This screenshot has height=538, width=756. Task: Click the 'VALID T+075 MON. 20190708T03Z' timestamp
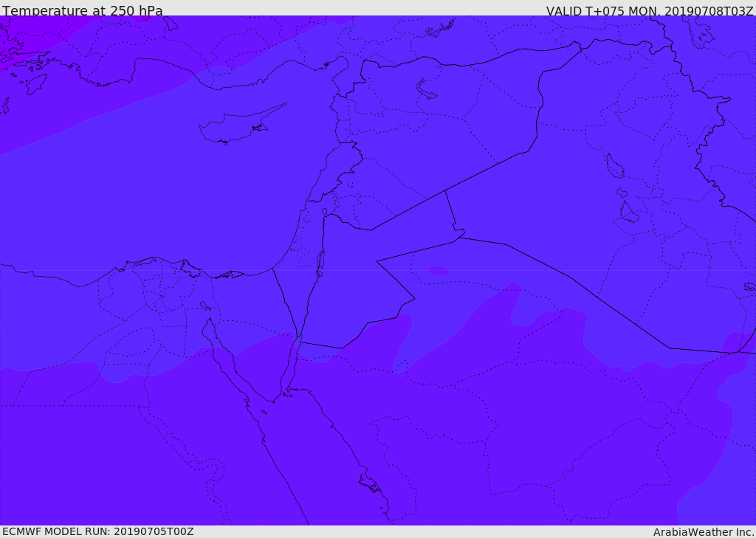pos(650,10)
